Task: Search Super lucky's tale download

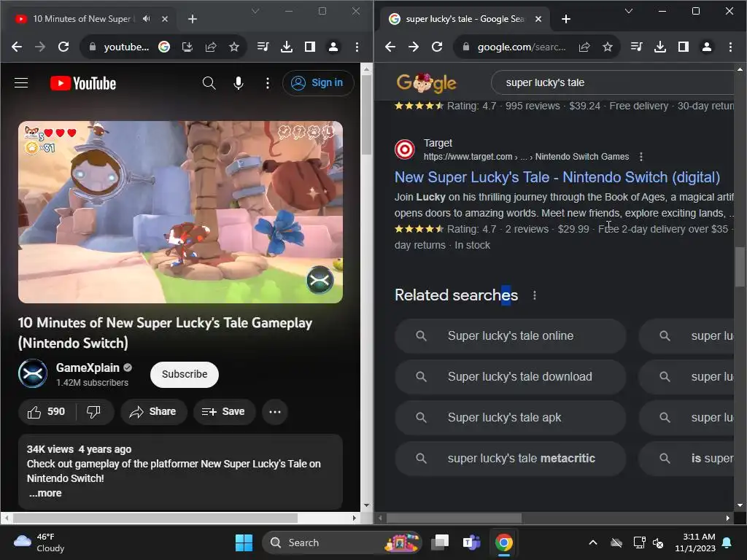Action: pos(510,377)
